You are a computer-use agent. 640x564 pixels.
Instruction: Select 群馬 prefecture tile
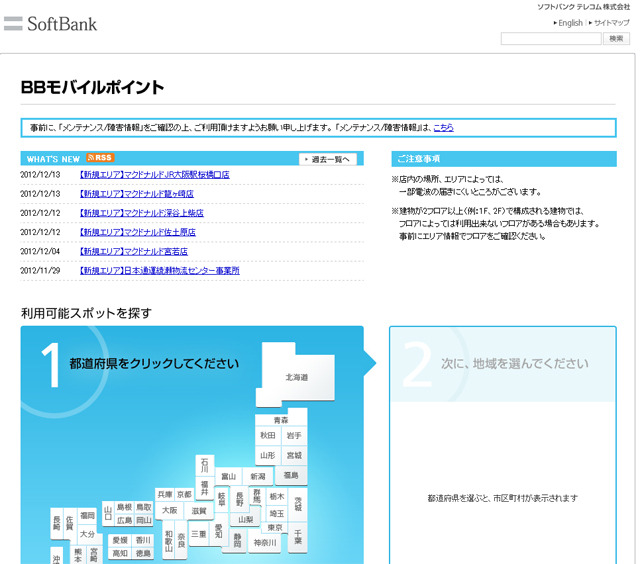[257, 496]
